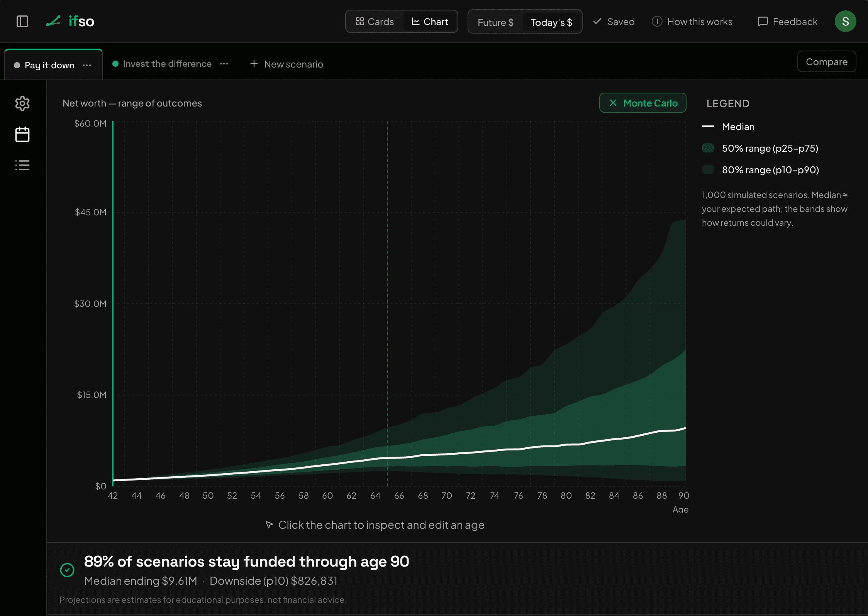Click the LEGEND heading
The width and height of the screenshot is (868, 616).
(x=728, y=103)
